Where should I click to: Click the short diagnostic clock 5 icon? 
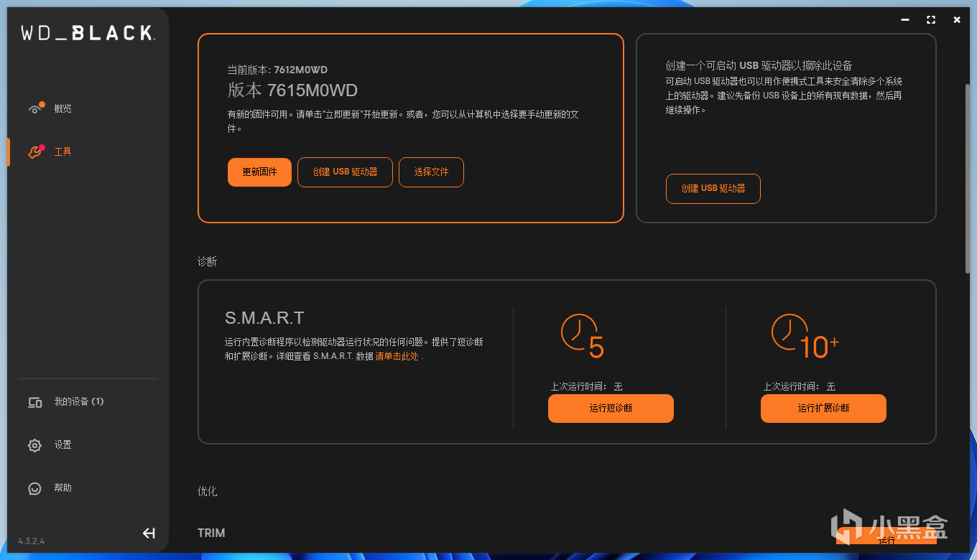[x=583, y=335]
